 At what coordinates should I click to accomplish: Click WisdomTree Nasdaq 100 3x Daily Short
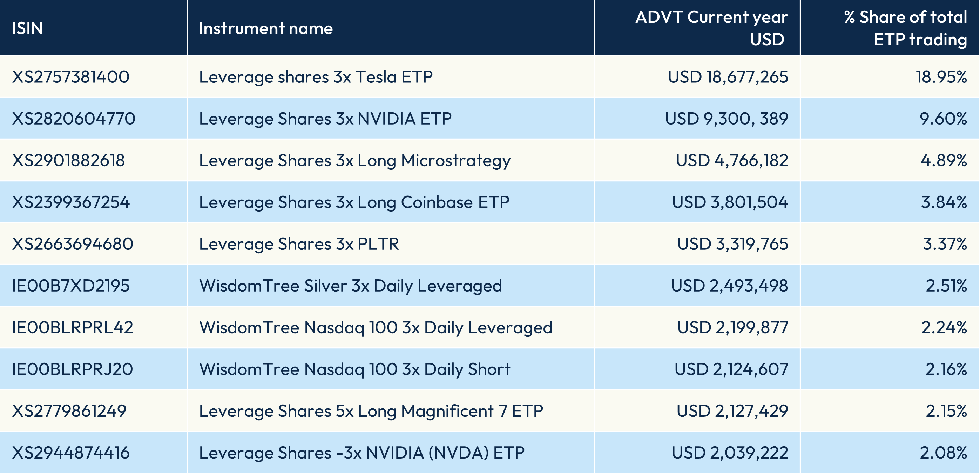354,369
